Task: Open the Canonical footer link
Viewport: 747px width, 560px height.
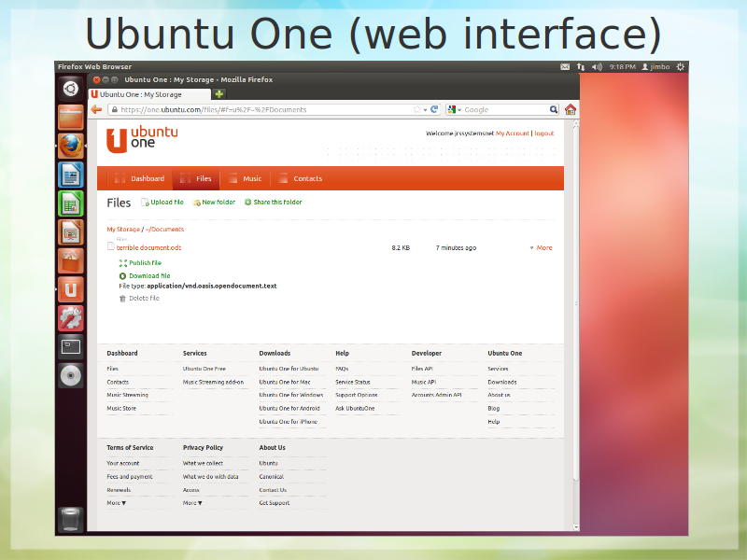Action: 272,477
